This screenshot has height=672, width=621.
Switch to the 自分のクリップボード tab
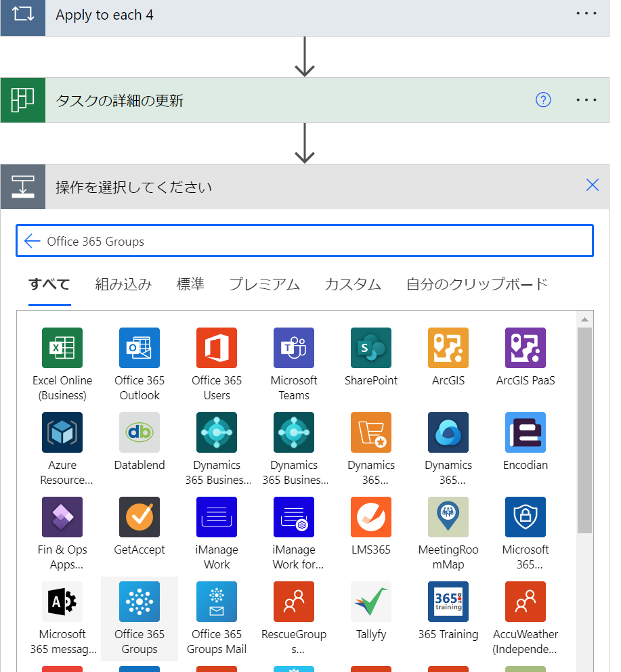tap(477, 284)
